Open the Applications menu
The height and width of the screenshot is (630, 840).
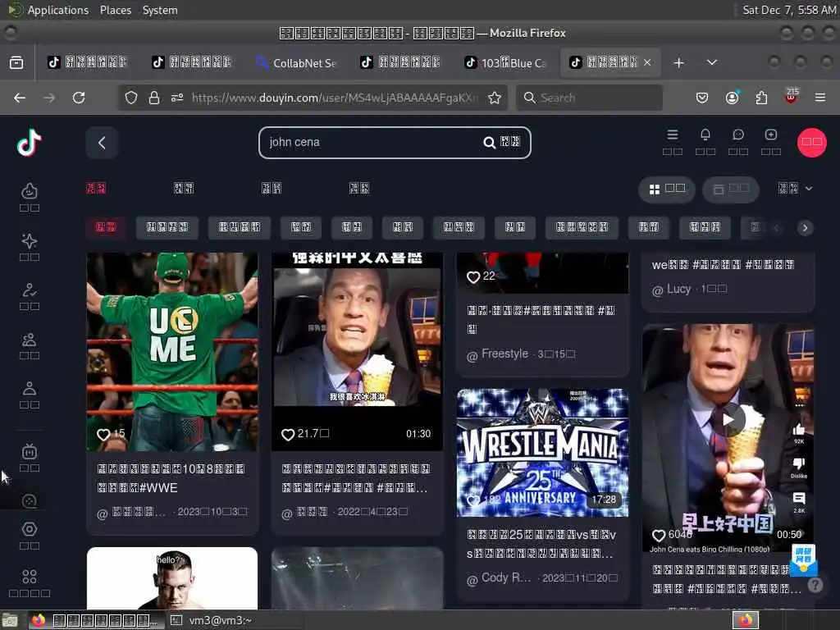click(x=58, y=10)
